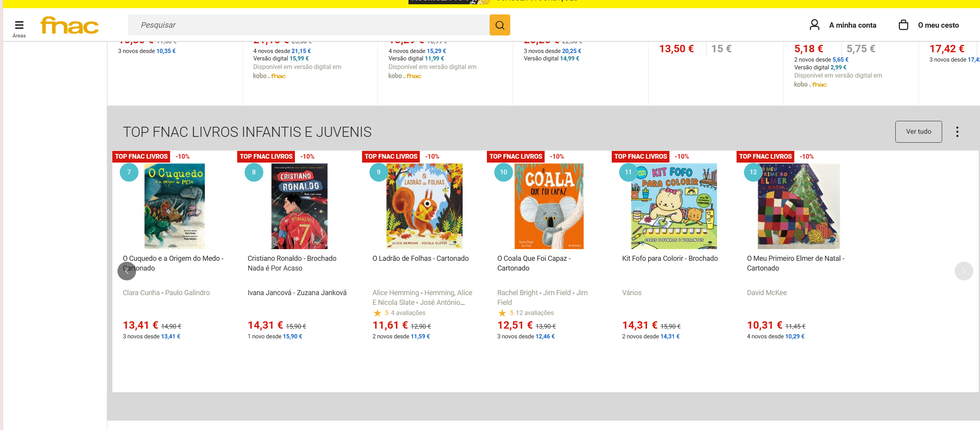Open the three-dot options menu beside Ver tudo

[957, 131]
